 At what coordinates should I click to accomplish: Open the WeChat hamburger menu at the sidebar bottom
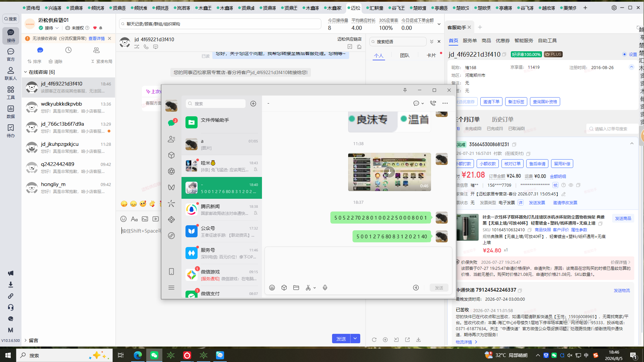[x=171, y=288]
